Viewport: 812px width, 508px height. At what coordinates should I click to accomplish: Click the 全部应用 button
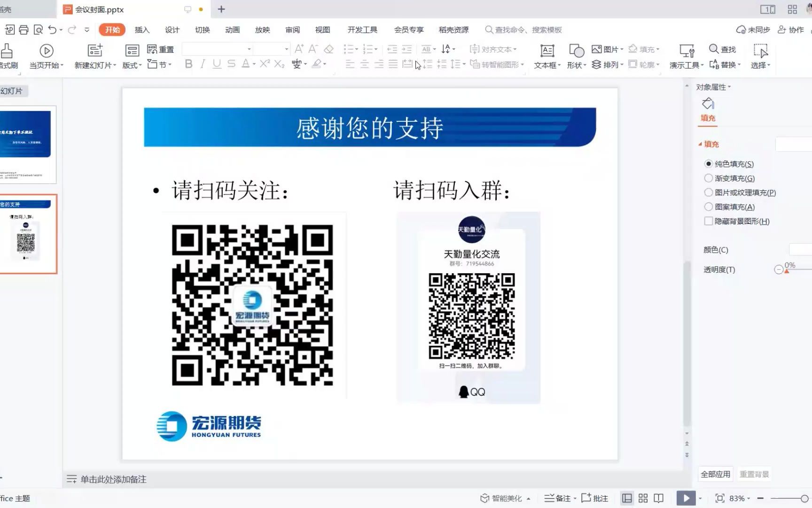coord(715,474)
